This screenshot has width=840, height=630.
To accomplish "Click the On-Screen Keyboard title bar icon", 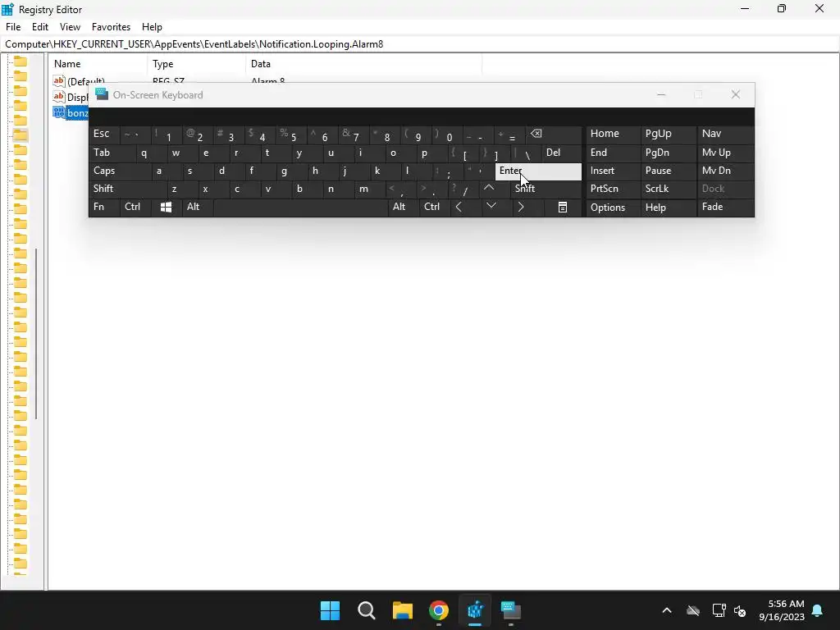I will point(102,94).
